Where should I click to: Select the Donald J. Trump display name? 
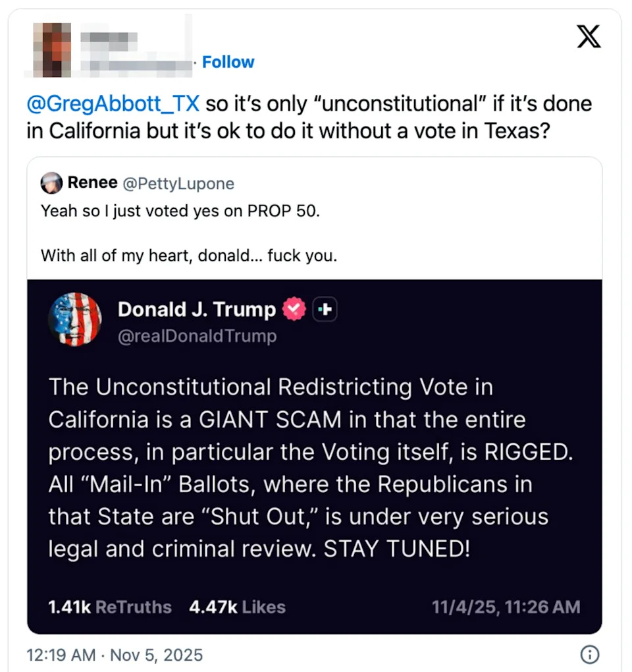(197, 309)
